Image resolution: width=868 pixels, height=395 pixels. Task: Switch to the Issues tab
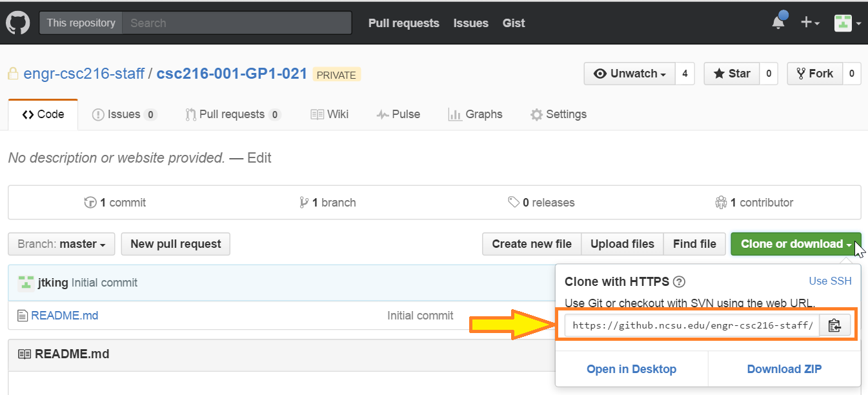tap(125, 114)
